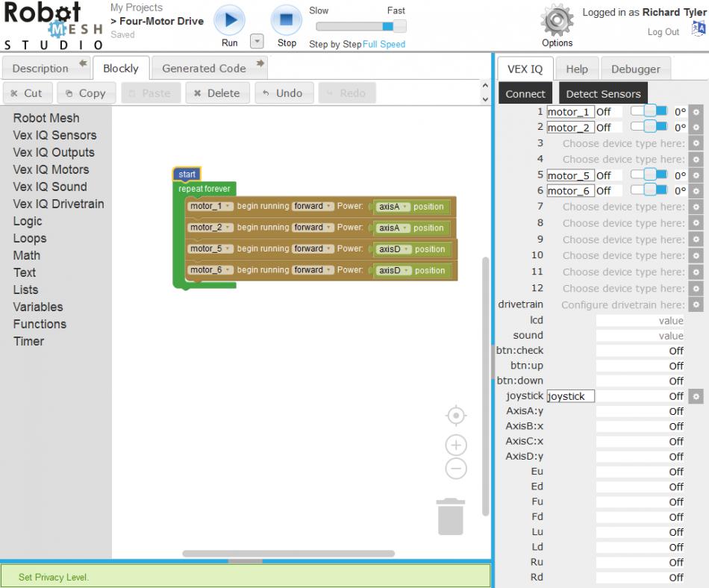Switch to the Generated Code tab
The image size is (709, 588).
coord(204,68)
